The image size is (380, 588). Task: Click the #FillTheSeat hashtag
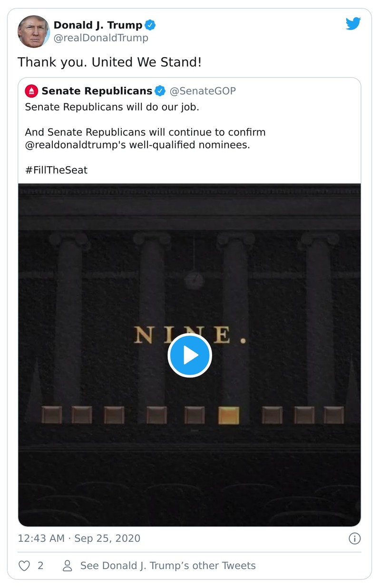tap(56, 170)
